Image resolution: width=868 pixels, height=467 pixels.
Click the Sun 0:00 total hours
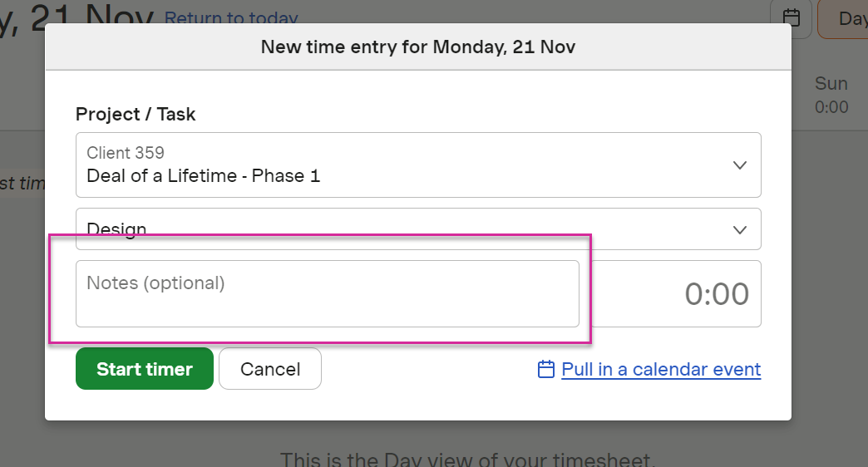coord(831,107)
